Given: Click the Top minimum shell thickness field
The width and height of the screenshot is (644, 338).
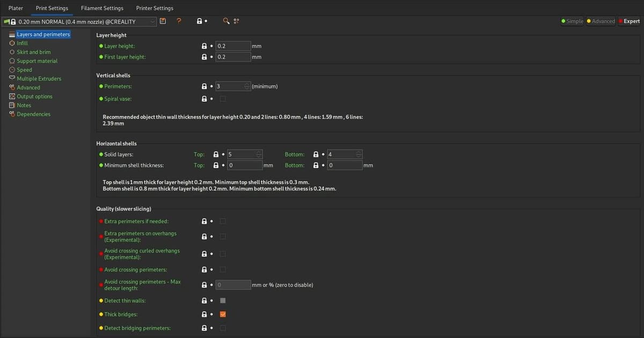Looking at the screenshot, I should (245, 165).
